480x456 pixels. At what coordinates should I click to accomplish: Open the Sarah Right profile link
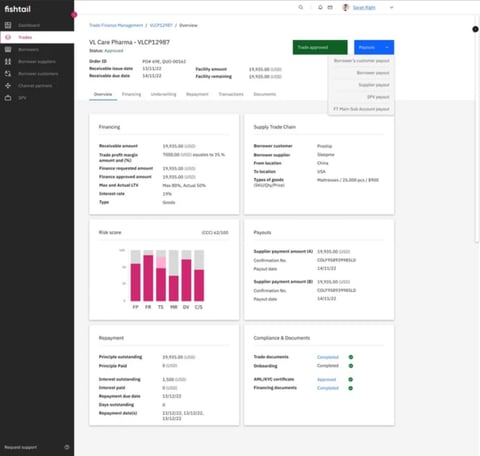364,7
